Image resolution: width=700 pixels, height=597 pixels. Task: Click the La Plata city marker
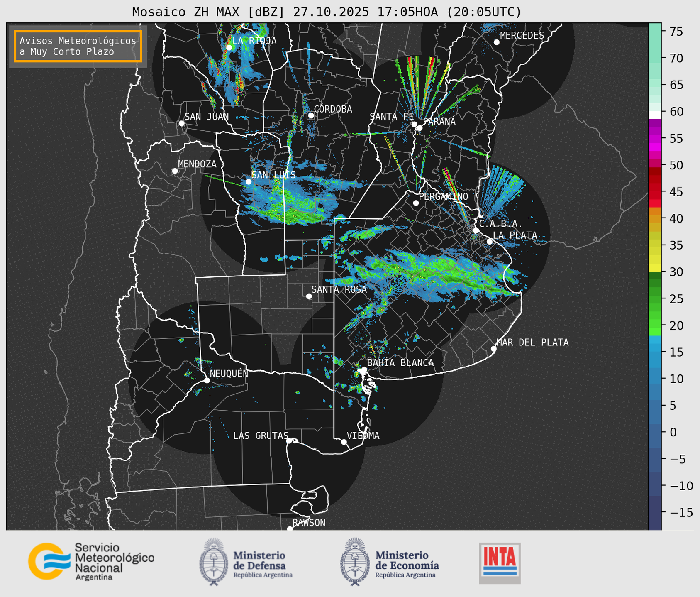coord(490,242)
